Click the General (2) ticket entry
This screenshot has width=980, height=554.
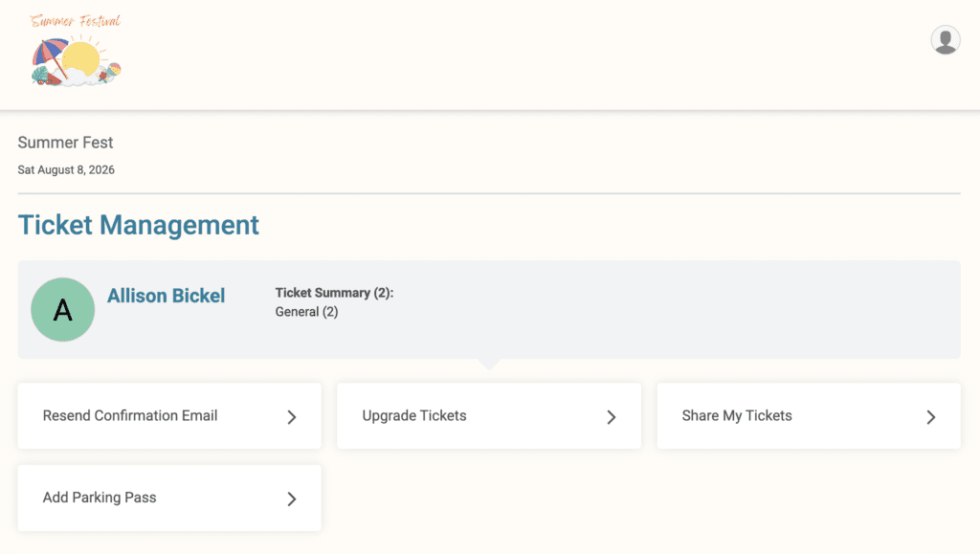(306, 312)
